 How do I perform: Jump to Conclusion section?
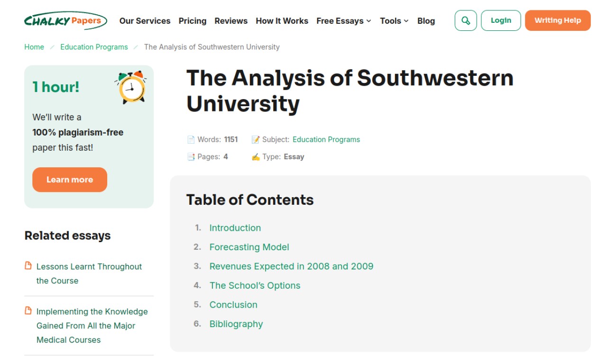click(x=233, y=305)
